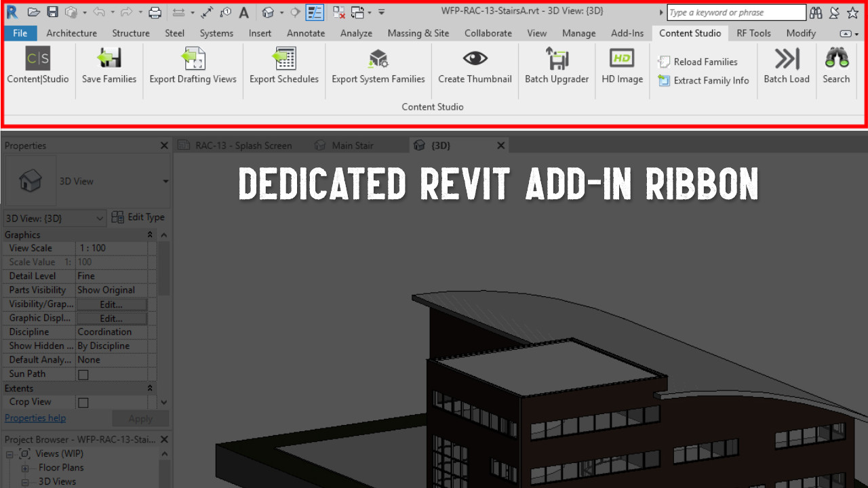868x488 pixels.
Task: Save the project with the floppy icon
Action: (52, 12)
